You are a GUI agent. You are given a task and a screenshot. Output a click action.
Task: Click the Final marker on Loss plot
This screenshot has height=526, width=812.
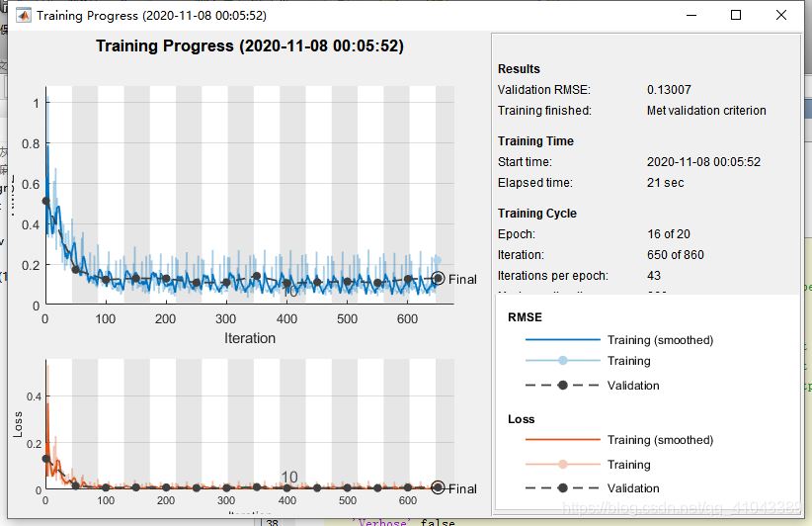tap(439, 487)
